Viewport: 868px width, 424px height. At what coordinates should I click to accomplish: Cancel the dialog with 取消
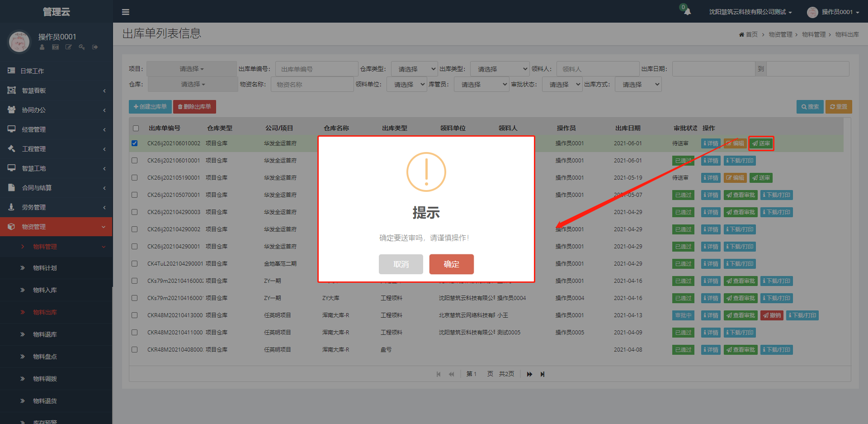click(401, 264)
